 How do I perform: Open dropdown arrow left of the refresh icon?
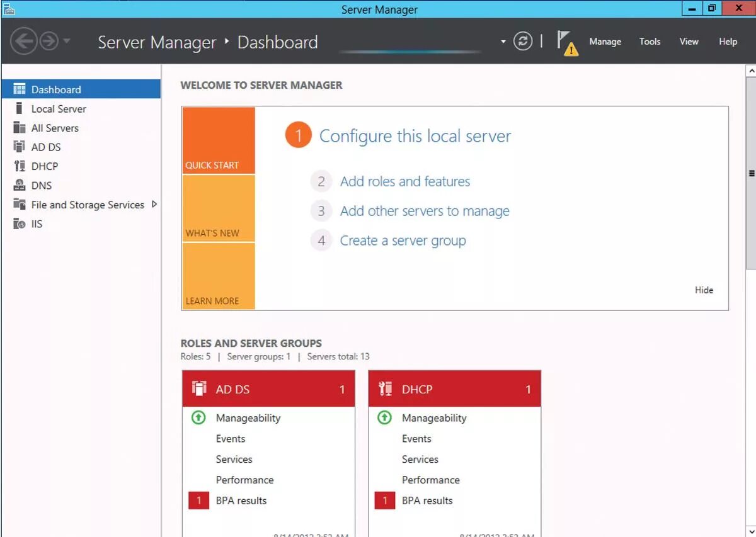[x=503, y=42]
